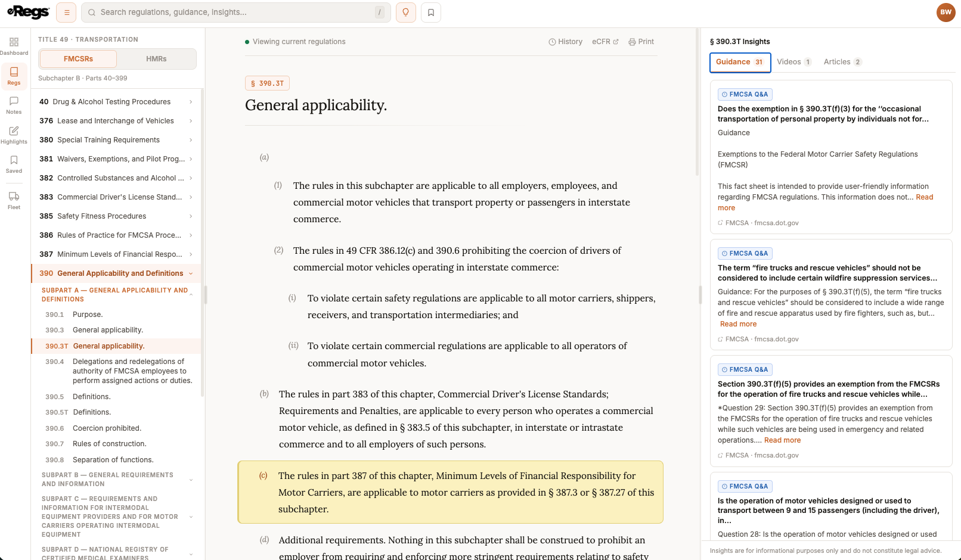Open the Notes sidebar icon
The width and height of the screenshot is (961, 560).
[x=14, y=105]
